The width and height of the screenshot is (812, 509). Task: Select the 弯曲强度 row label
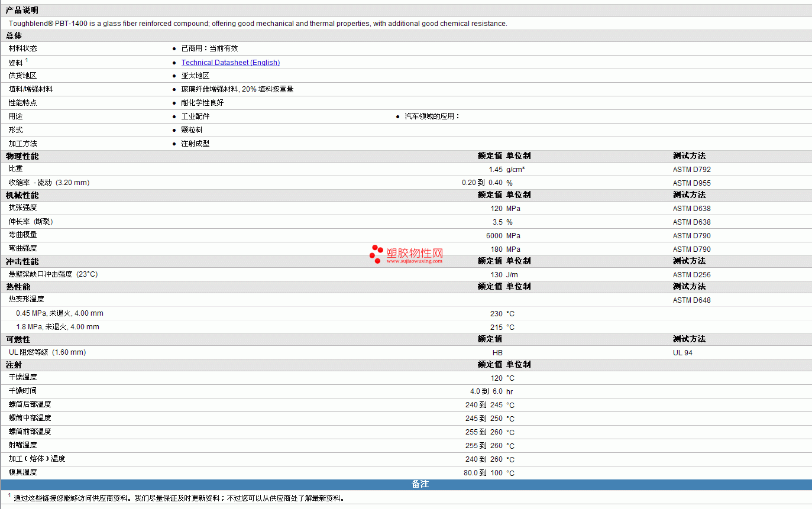pos(22,248)
